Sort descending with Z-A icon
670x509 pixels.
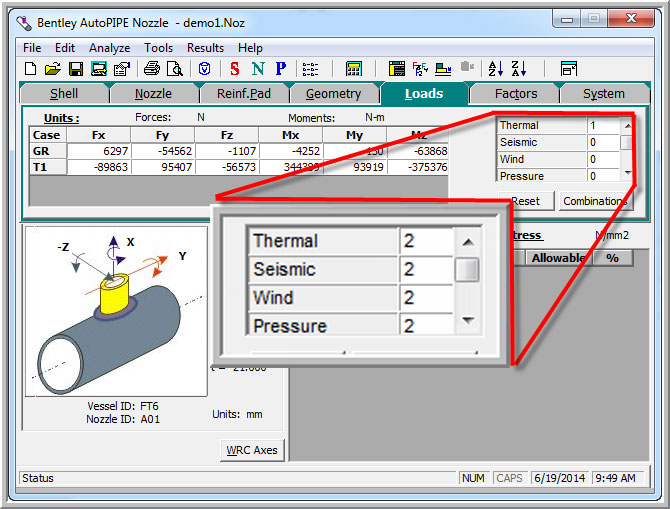pyautogui.click(x=519, y=68)
